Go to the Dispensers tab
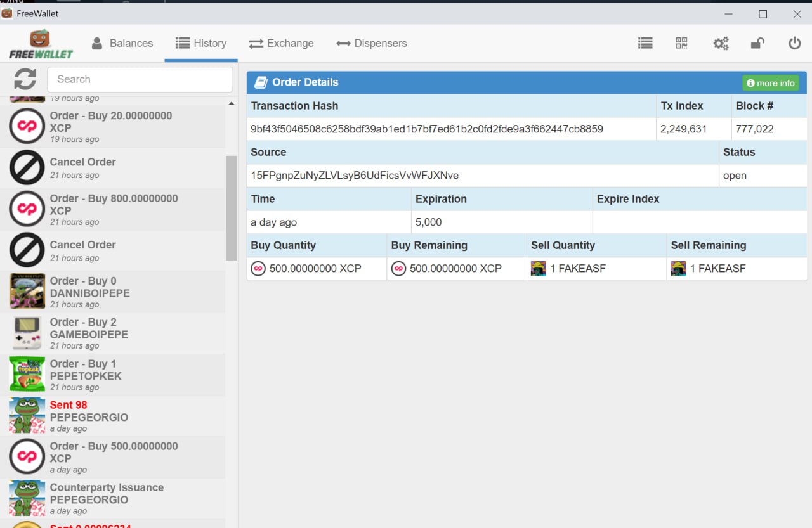This screenshot has width=812, height=528. pyautogui.click(x=372, y=43)
